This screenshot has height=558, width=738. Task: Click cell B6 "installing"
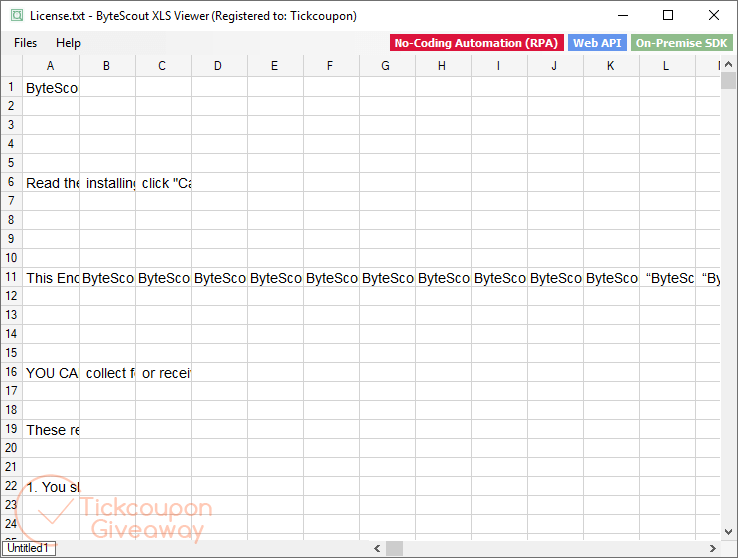pyautogui.click(x=107, y=183)
